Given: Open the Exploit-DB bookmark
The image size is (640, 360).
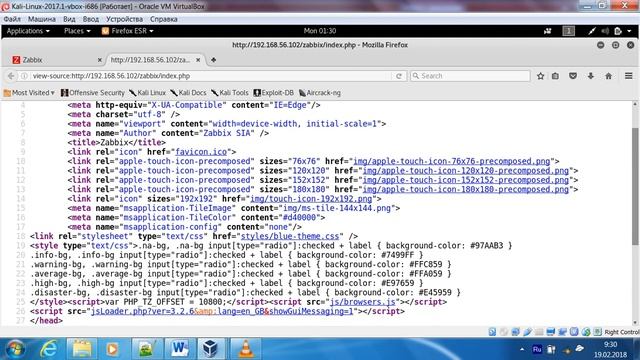Looking at the screenshot, I should pos(273,93).
